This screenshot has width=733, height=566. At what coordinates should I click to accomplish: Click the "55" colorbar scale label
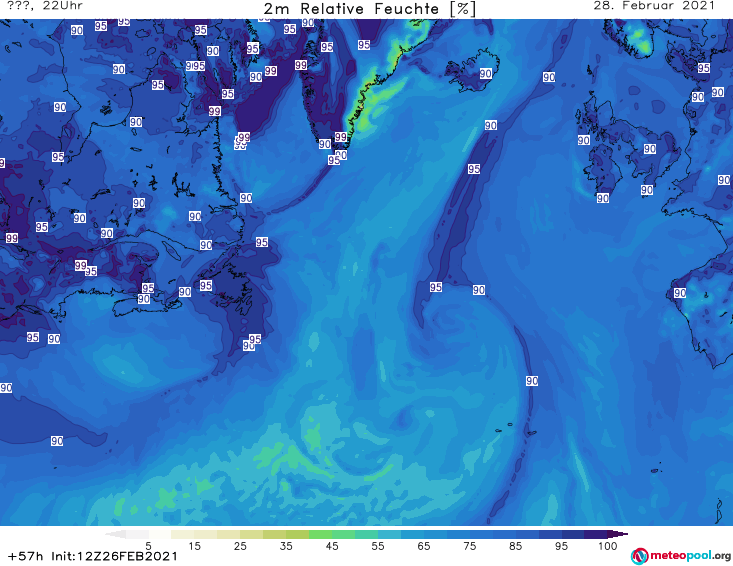point(378,546)
